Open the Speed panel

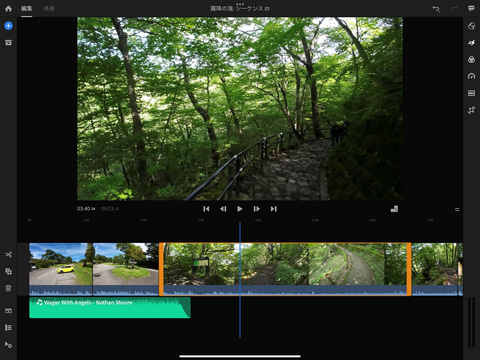pyautogui.click(x=471, y=76)
